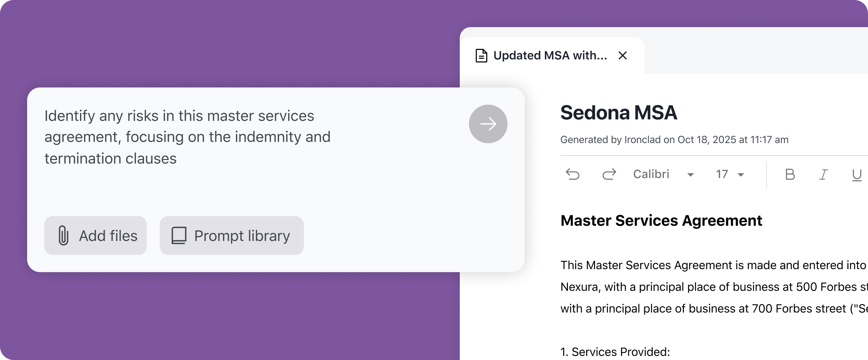Expand the font size 17 dropdown
This screenshot has width=868, height=360.
(x=730, y=175)
